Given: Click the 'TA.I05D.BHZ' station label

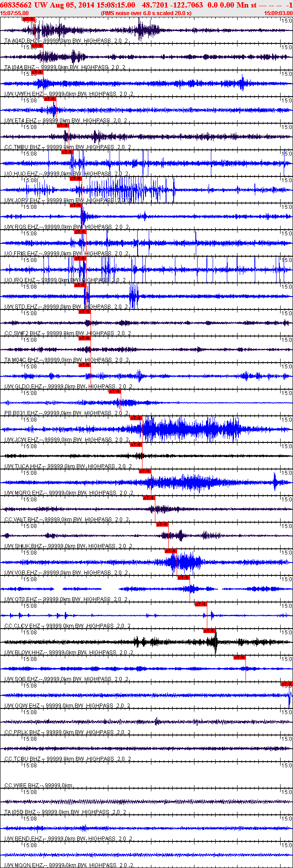Looking at the screenshot, I should point(20,812).
